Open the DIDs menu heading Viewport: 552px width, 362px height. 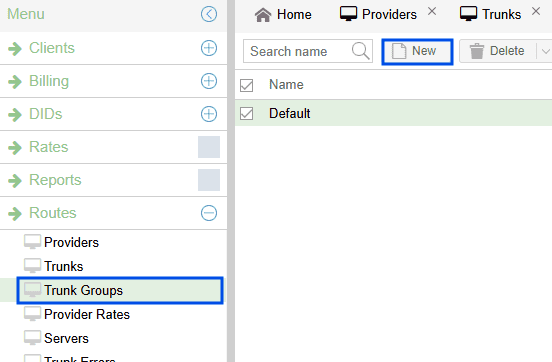click(x=46, y=114)
